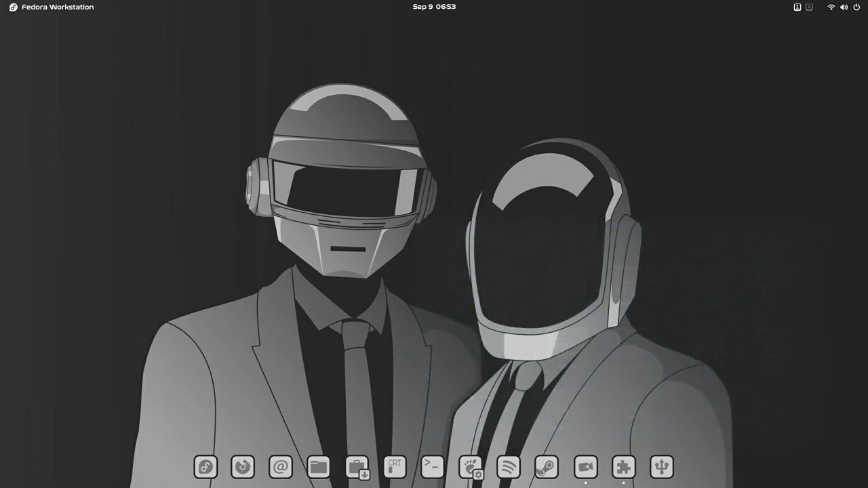Open the video camera recorder app in the dock
The width and height of the screenshot is (868, 488).
click(x=586, y=467)
